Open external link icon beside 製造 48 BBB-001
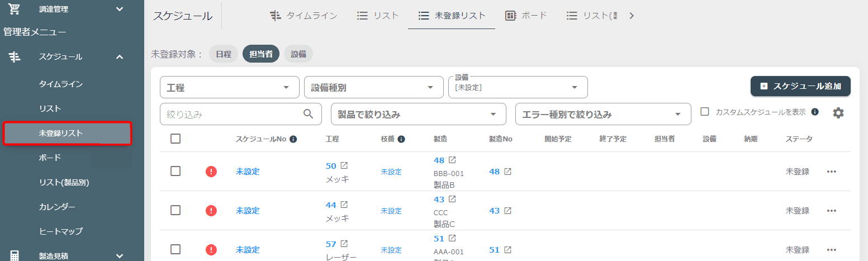Screen dimensions: 868x261 [x=452, y=160]
